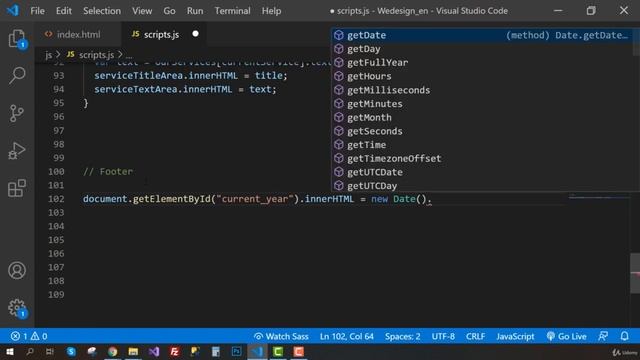The width and height of the screenshot is (640, 360).
Task: Open the Go menu
Action: 169,11
